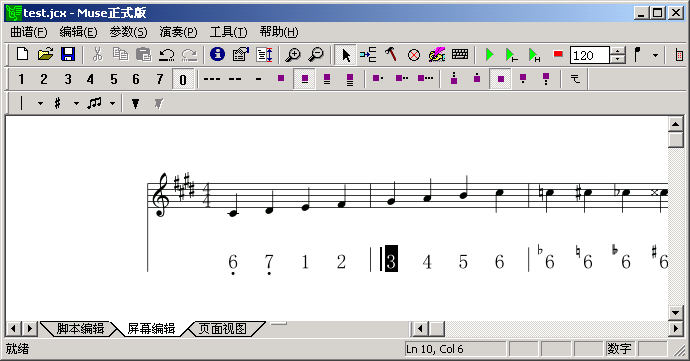This screenshot has height=361, width=690.
Task: Select numbered note 3 button
Action: [68, 79]
